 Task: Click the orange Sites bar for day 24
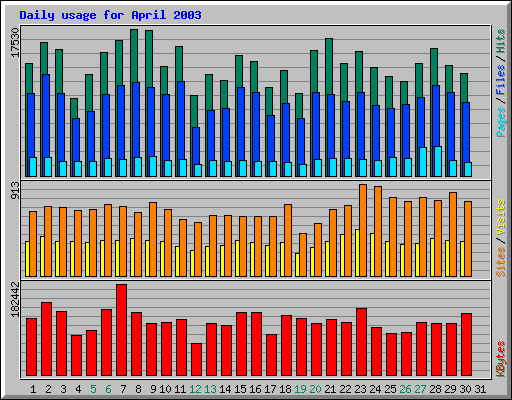378,231
